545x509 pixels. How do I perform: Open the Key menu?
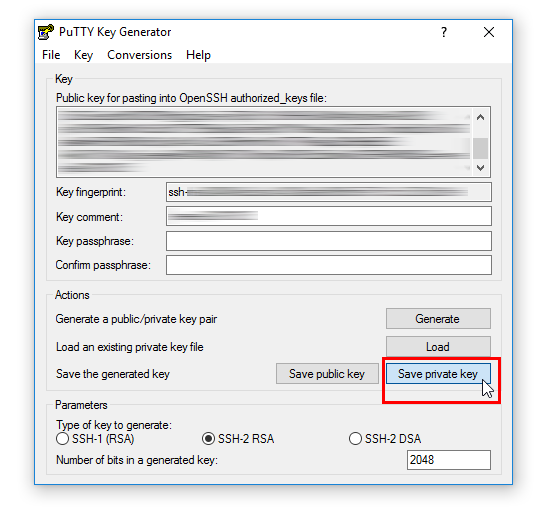pos(83,55)
